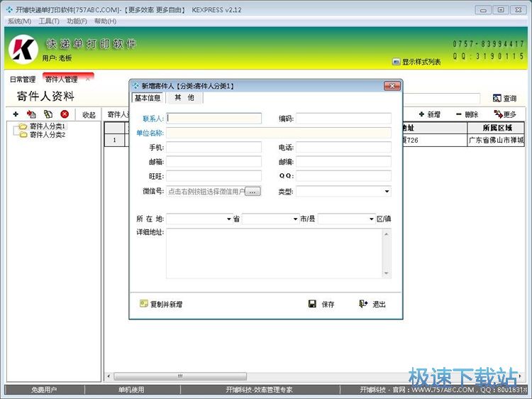Click the 编码 input field
Screen dimensions: 532x399
point(343,118)
